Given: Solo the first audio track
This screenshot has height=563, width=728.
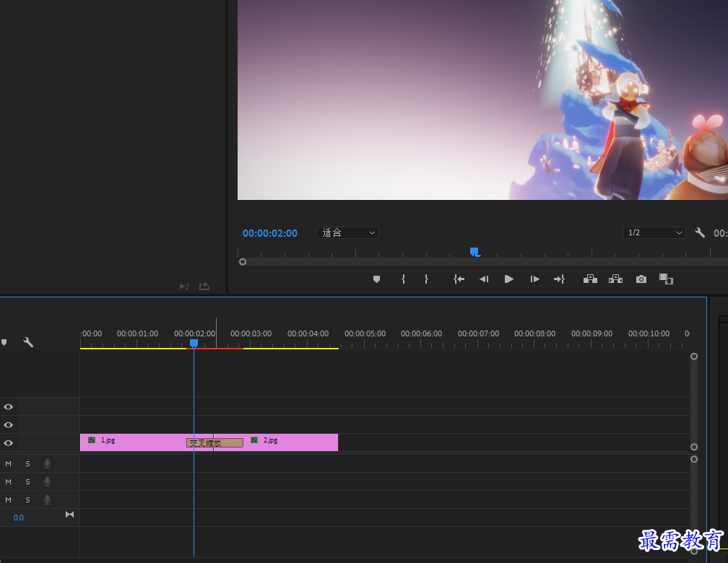Looking at the screenshot, I should click(28, 463).
